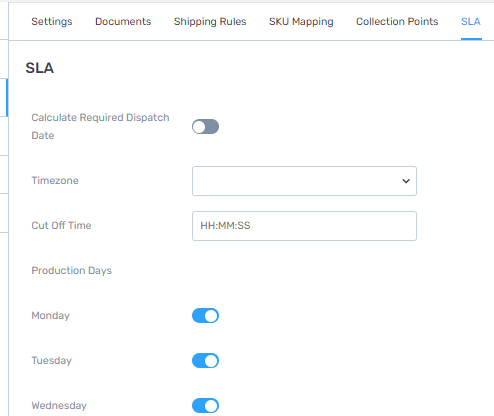Click the SLA section heading

[x=40, y=68]
